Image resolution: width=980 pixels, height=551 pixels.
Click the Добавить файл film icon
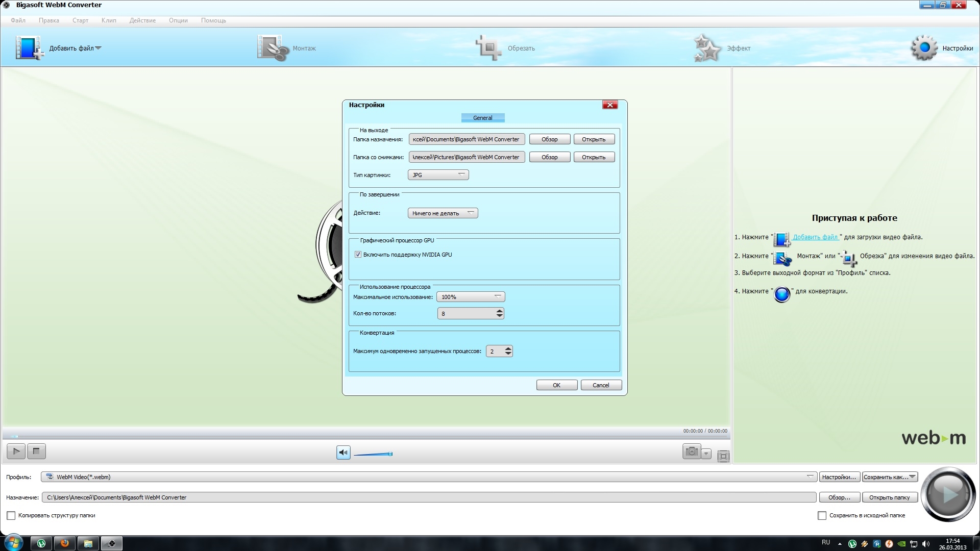coord(29,48)
